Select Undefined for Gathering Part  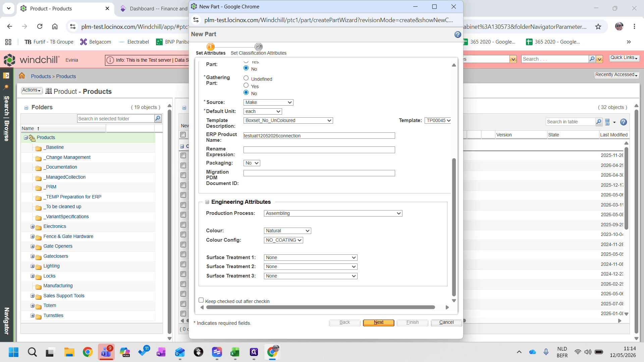[x=246, y=78]
